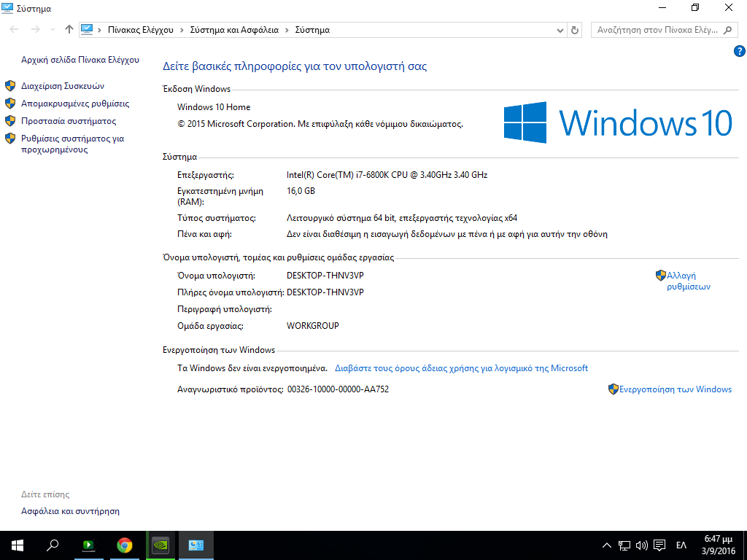Open the green play app on taskbar
747x560 pixels.
[x=88, y=545]
